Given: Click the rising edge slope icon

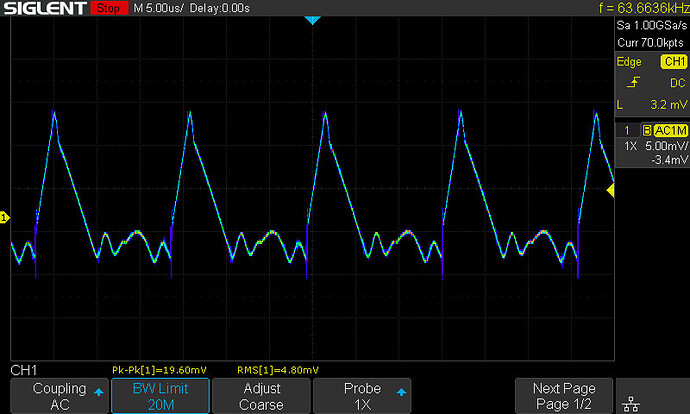Looking at the screenshot, I should 633,82.
